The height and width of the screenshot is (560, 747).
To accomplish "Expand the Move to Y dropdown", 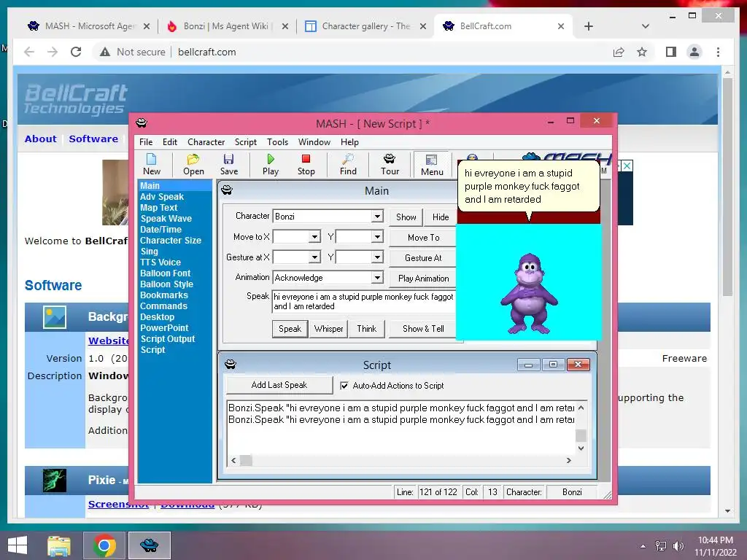I will [x=377, y=237].
